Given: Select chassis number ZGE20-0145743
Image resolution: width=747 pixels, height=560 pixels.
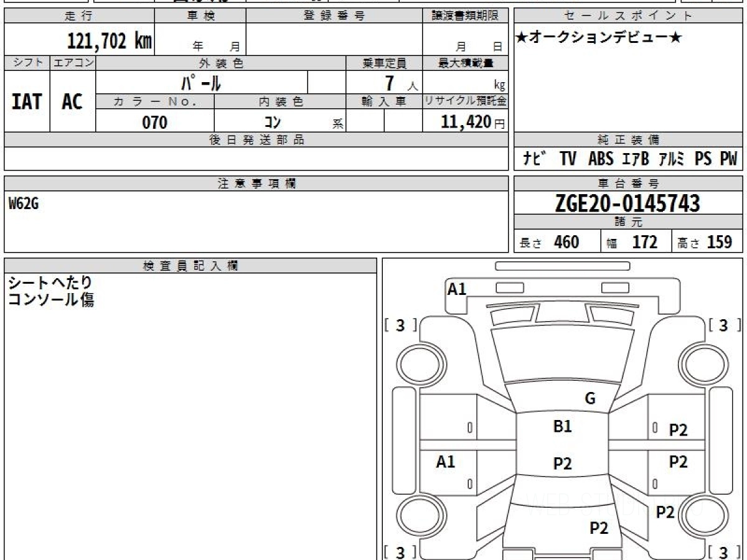Looking at the screenshot, I should 627,203.
